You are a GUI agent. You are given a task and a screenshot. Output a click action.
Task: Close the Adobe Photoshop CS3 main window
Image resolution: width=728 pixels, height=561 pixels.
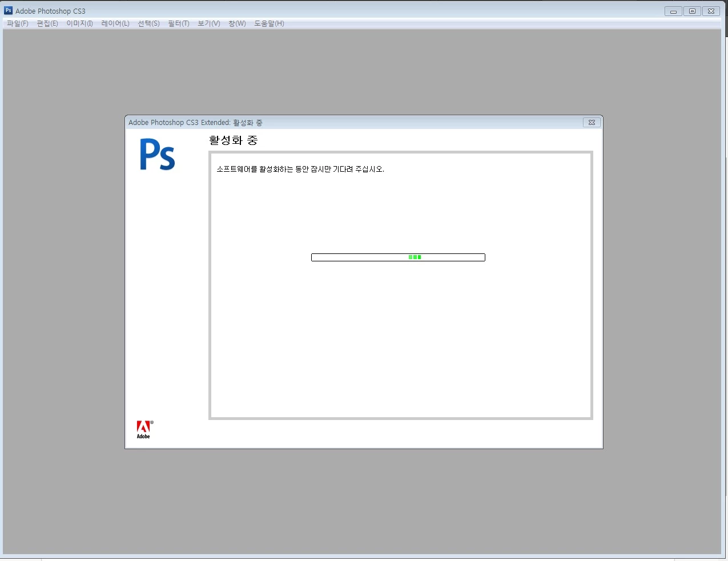coord(711,11)
